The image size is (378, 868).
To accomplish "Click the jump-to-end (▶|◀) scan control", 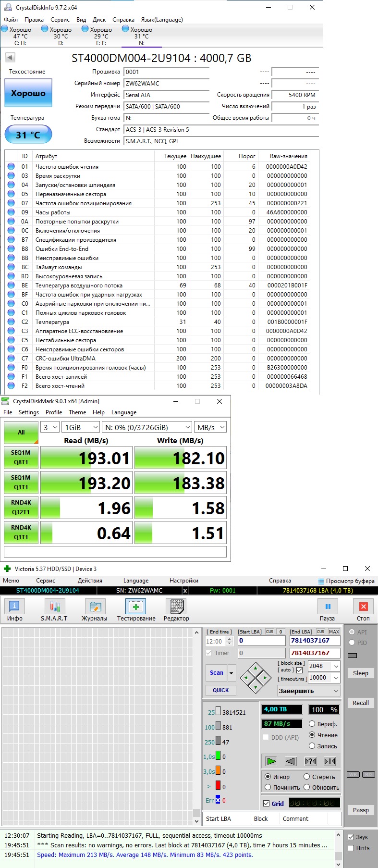I will (x=330, y=761).
